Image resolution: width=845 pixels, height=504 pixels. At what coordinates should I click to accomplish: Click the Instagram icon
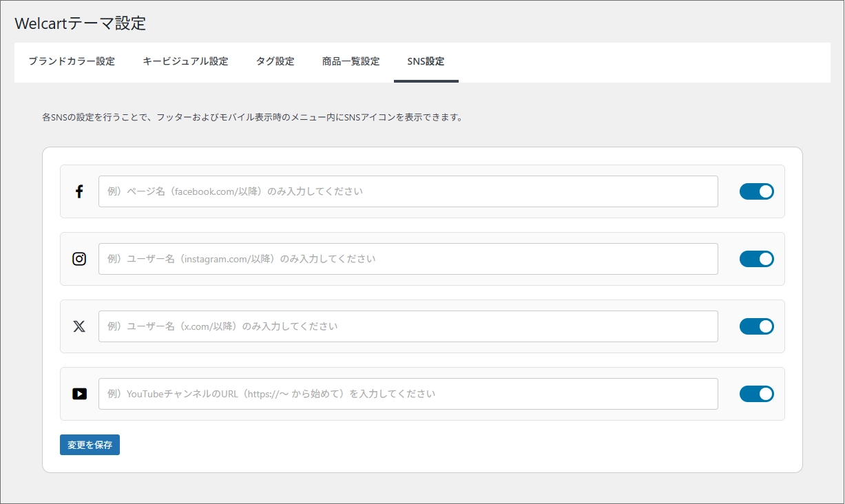point(79,259)
